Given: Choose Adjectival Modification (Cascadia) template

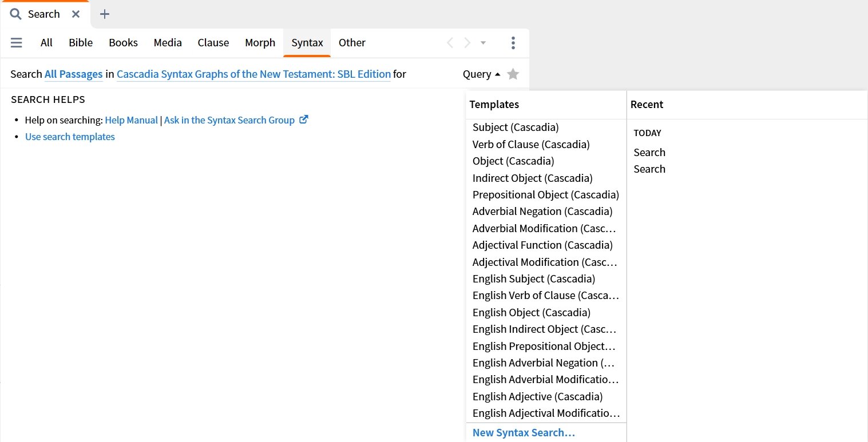Looking at the screenshot, I should tap(546, 262).
